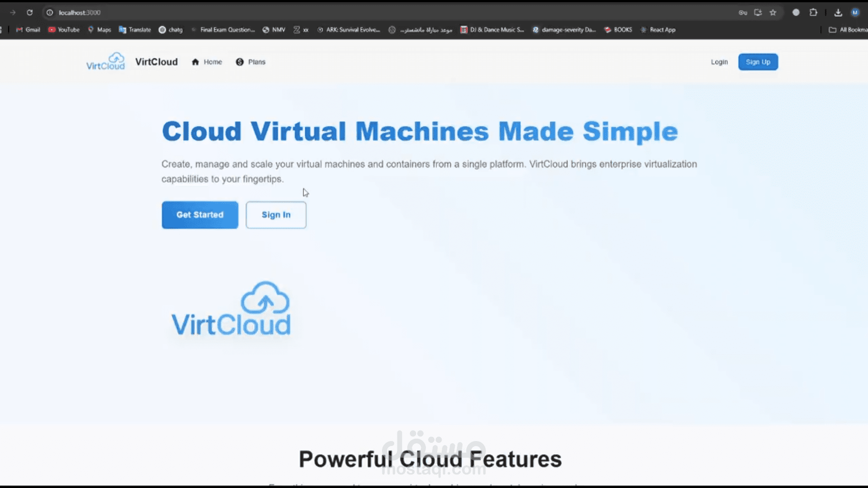
Task: Open the password manager key icon
Action: pyautogui.click(x=743, y=13)
